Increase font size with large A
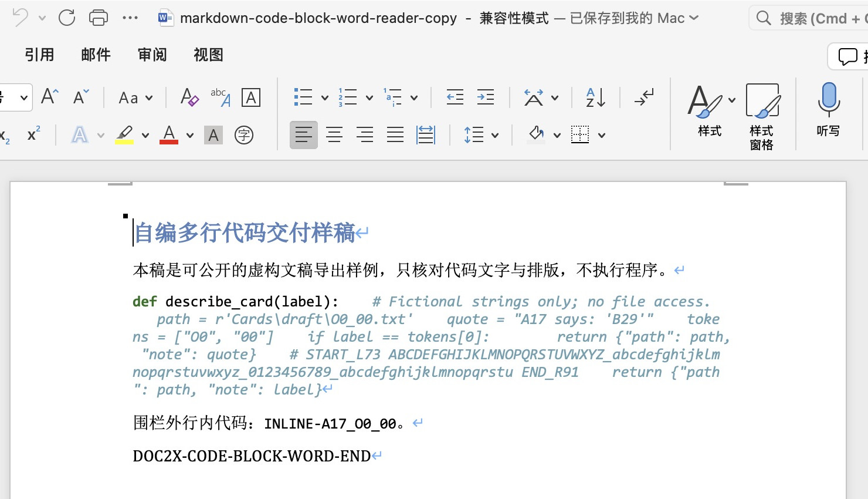The image size is (868, 499). tap(50, 96)
